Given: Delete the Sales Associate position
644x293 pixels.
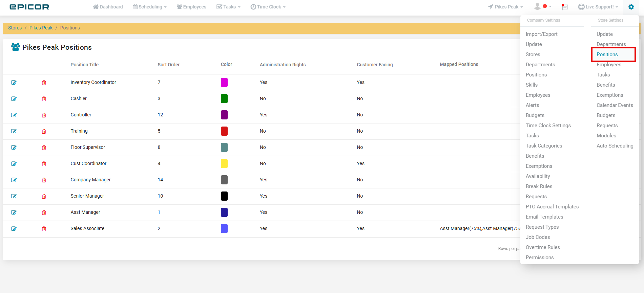Looking at the screenshot, I should click(x=44, y=229).
